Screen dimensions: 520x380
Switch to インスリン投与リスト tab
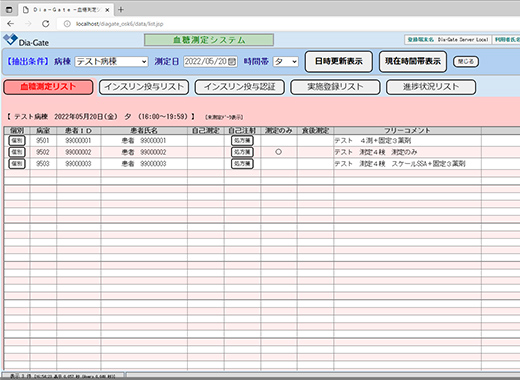(144, 87)
